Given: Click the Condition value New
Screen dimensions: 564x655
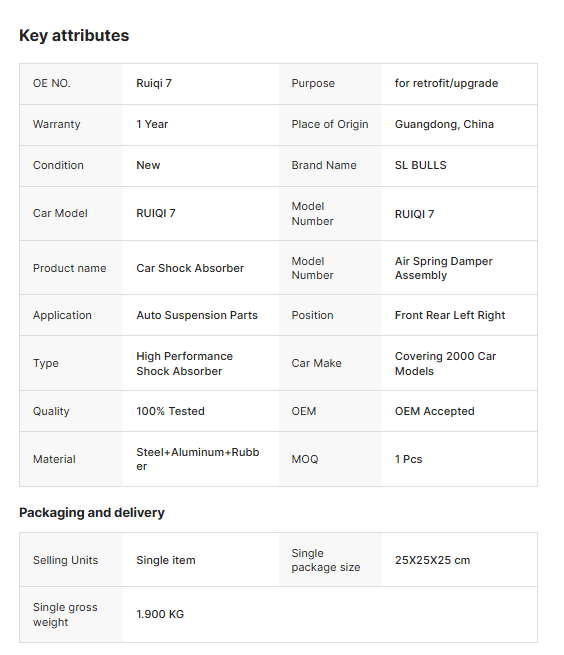Looking at the screenshot, I should click(148, 165).
